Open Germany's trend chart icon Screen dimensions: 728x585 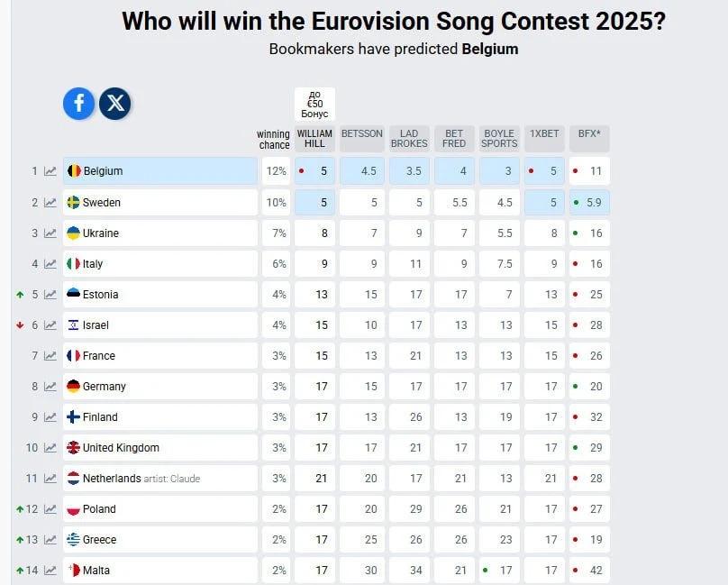(x=50, y=387)
